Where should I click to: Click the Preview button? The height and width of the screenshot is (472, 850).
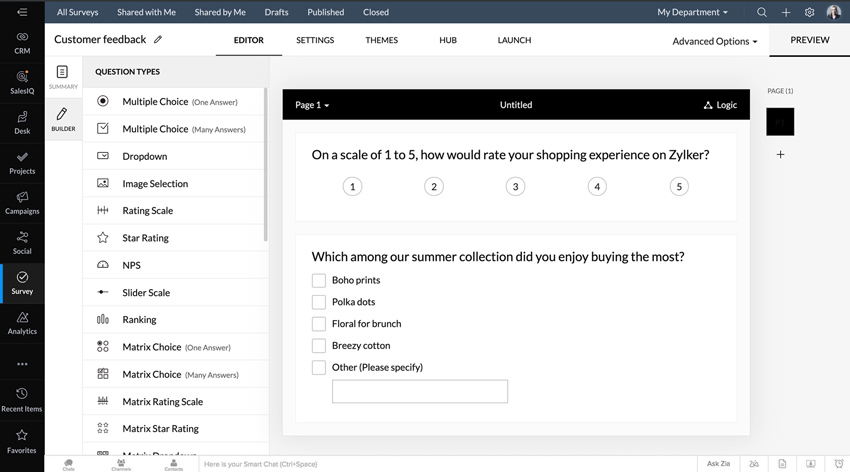click(x=809, y=40)
